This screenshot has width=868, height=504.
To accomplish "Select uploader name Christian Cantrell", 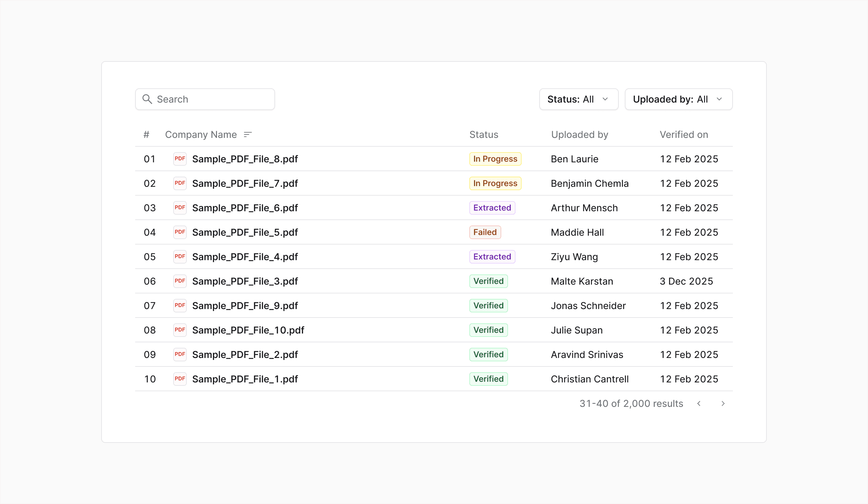I will (589, 379).
